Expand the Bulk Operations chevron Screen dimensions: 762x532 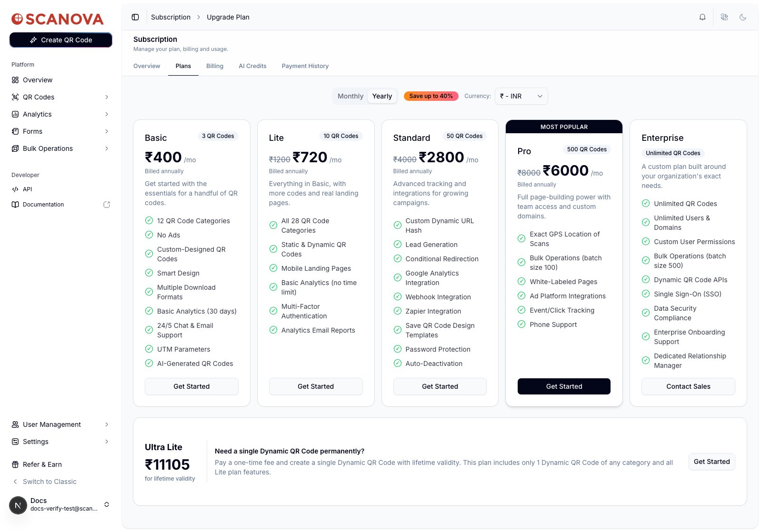(107, 148)
